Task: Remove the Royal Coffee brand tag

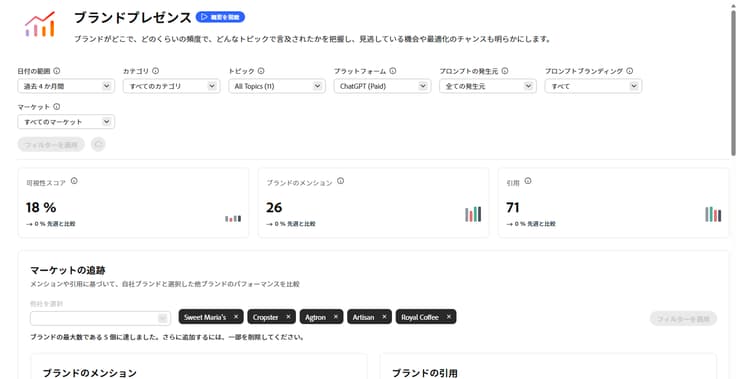Action: (x=449, y=317)
